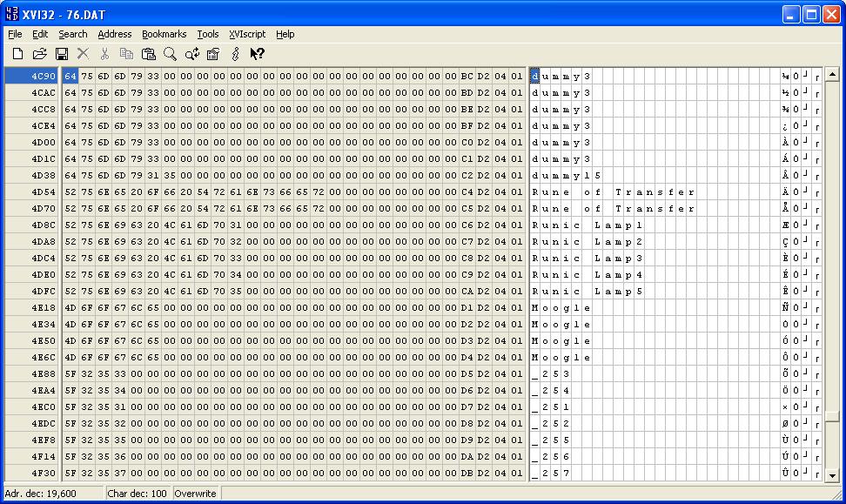The width and height of the screenshot is (846, 504).
Task: Click the Copy toolbar icon
Action: point(126,53)
